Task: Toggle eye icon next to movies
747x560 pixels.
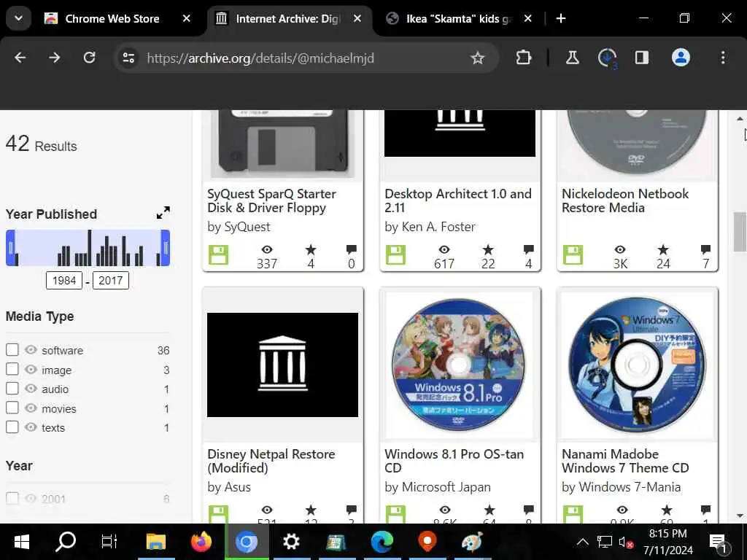Action: [31, 408]
